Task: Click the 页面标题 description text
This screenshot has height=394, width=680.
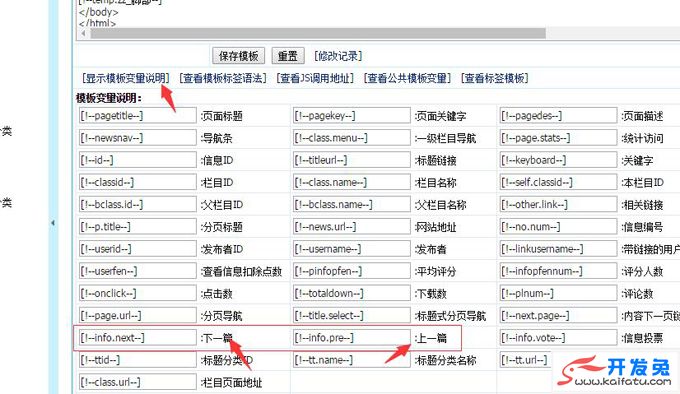Action: (222, 116)
